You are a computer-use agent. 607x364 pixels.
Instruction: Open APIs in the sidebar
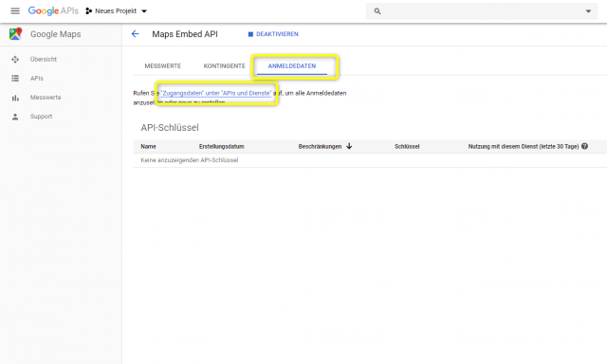[37, 78]
